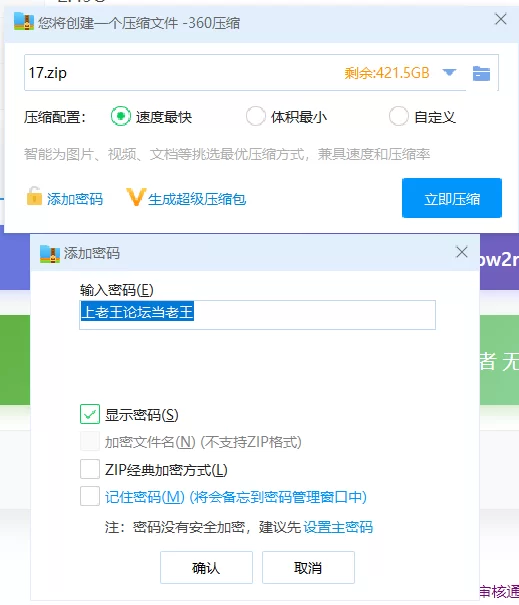
Task: Open the browse folder icon beside 17.zip
Action: [x=481, y=73]
